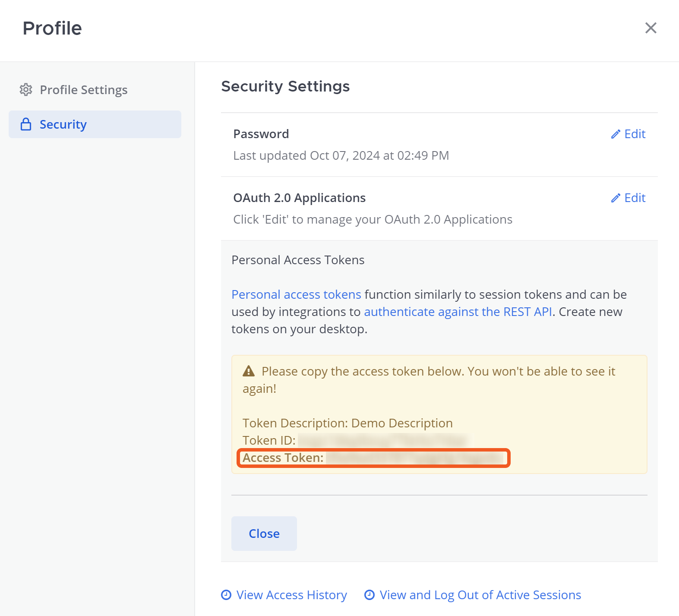Viewport: 679px width, 616px height.
Task: Close the Profile dialog with the X icon
Action: pyautogui.click(x=651, y=28)
